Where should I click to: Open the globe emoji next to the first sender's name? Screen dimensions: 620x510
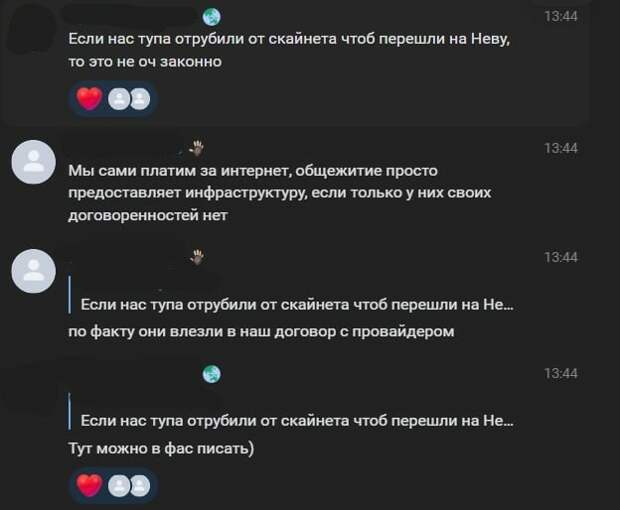pyautogui.click(x=212, y=17)
